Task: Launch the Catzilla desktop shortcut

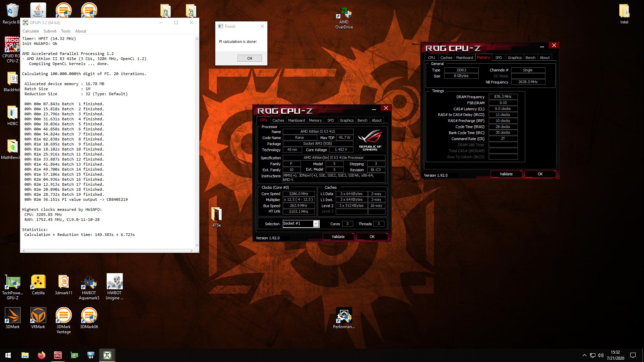Action: [x=38, y=285]
